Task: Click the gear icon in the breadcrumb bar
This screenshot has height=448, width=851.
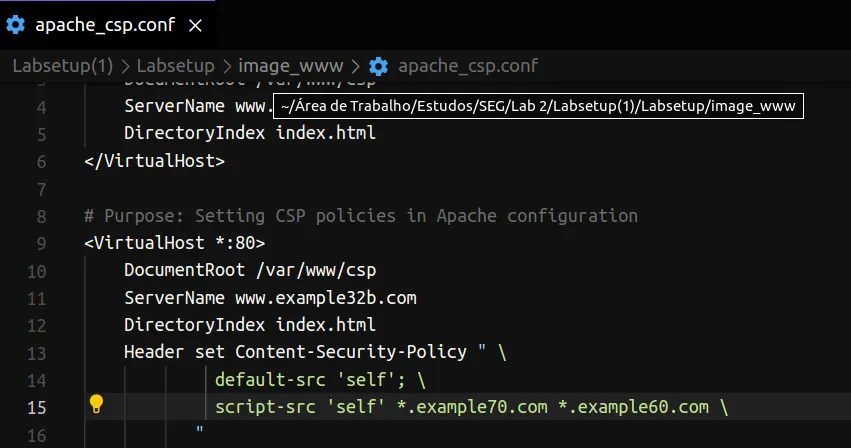Action: click(x=378, y=67)
